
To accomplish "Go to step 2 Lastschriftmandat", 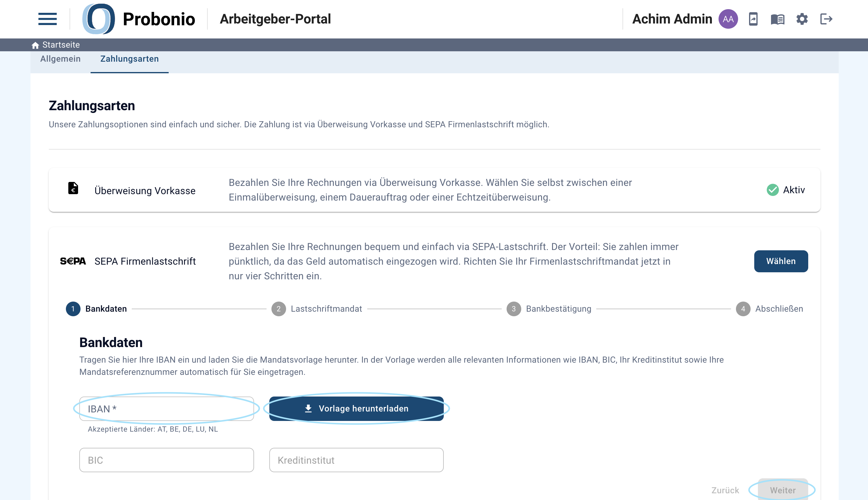I will coord(316,309).
